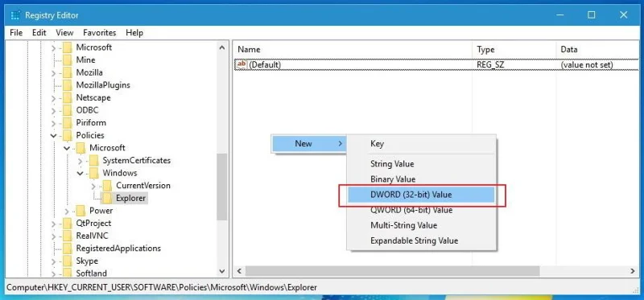Choose Binary Value from New submenu
The image size is (644, 300).
coord(421,179)
